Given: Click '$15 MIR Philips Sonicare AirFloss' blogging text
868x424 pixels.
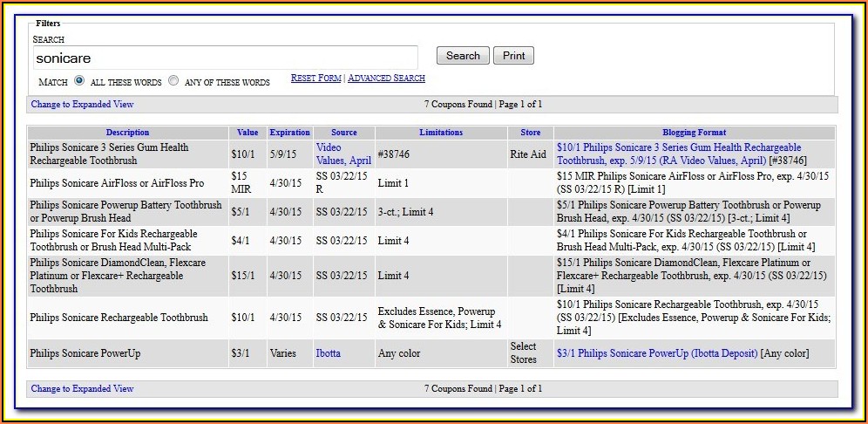Looking at the screenshot, I should coord(693,183).
